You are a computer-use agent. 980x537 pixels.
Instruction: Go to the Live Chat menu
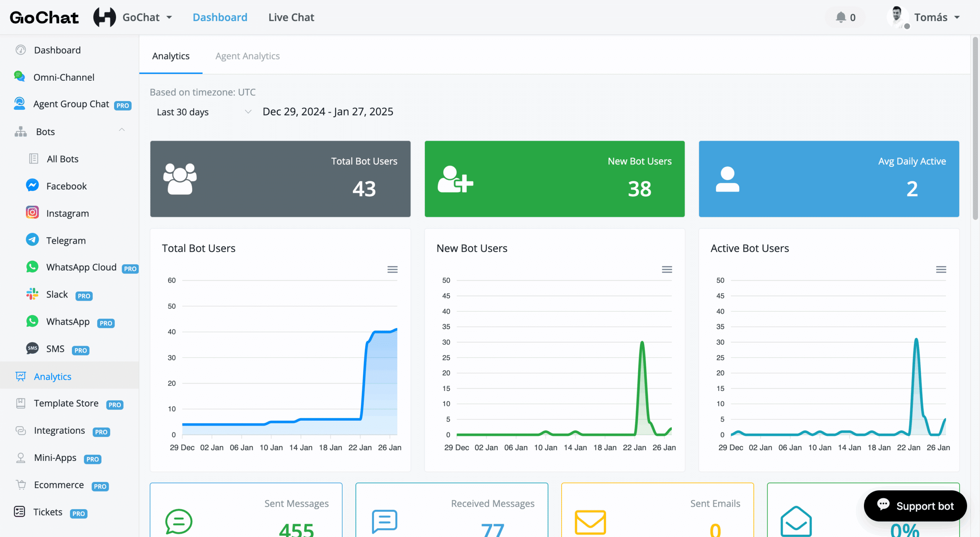[291, 17]
